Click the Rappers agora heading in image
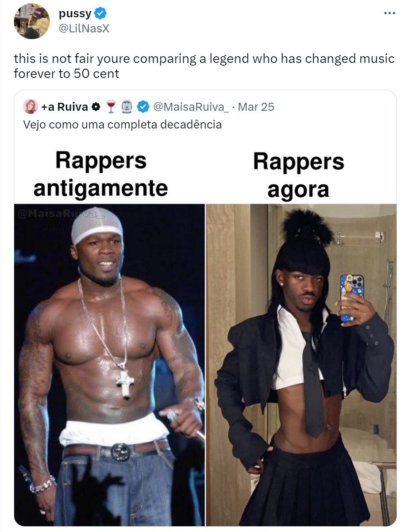This screenshot has width=405, height=532. (x=298, y=175)
